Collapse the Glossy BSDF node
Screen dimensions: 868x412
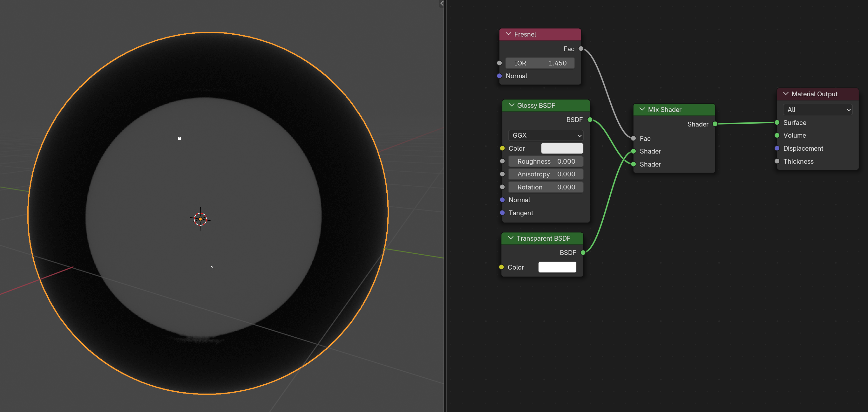coord(511,105)
